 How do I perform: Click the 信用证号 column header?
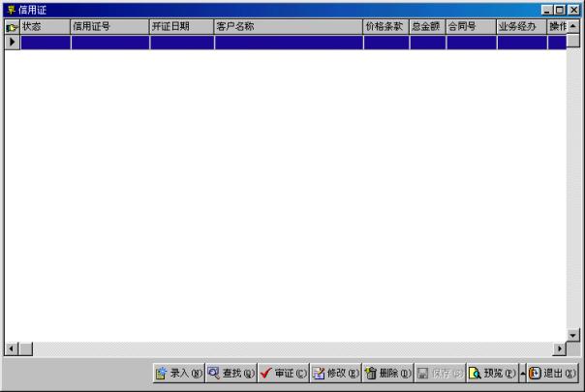pos(109,27)
